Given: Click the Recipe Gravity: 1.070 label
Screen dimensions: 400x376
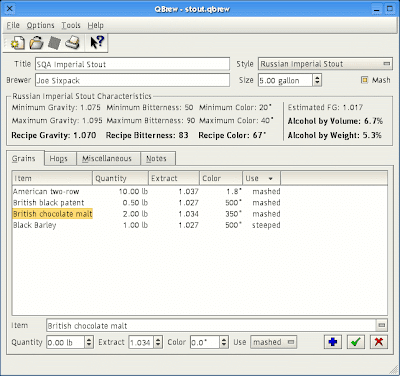Looking at the screenshot, I should click(x=54, y=135).
